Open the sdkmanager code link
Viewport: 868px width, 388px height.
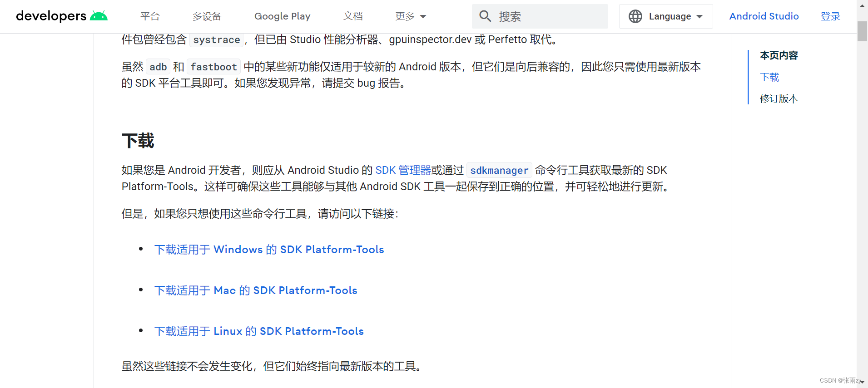(x=499, y=170)
